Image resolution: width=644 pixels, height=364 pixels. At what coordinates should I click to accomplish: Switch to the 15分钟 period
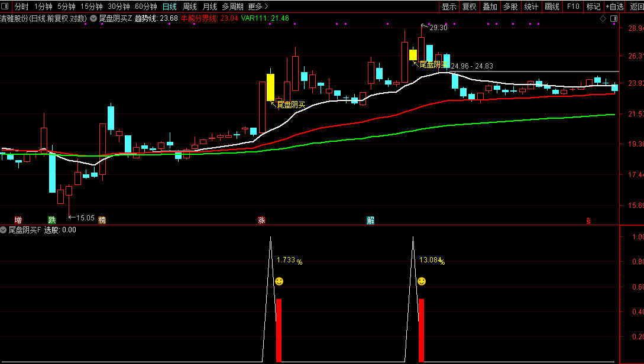(x=91, y=6)
